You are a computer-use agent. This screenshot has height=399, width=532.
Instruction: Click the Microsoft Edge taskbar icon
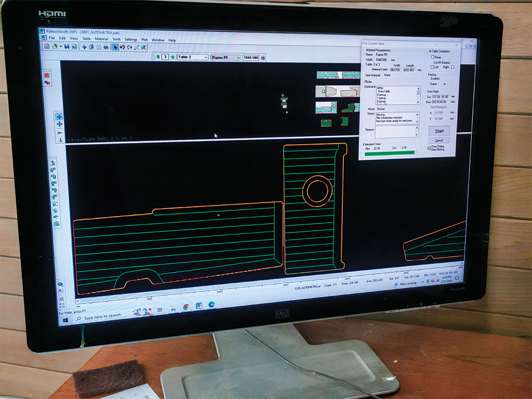(x=212, y=304)
